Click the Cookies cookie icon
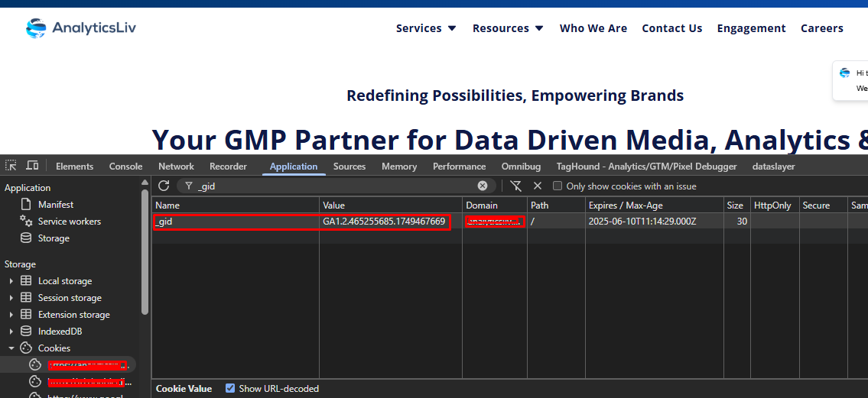868x398 pixels. tap(26, 348)
